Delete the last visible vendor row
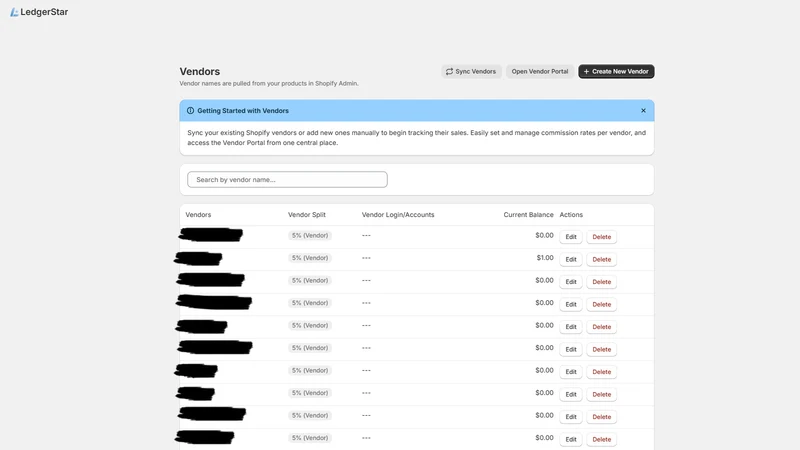Viewport: 800px width, 450px height. tap(602, 439)
